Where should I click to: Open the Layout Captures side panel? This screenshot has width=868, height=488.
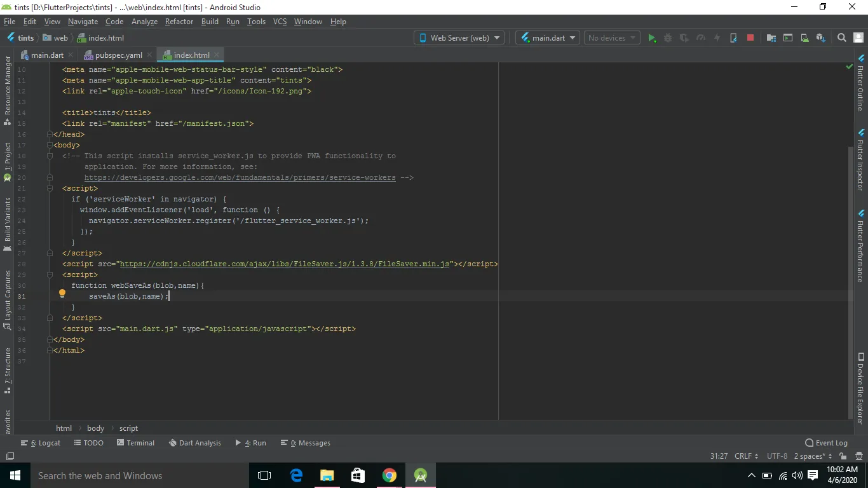8,299
